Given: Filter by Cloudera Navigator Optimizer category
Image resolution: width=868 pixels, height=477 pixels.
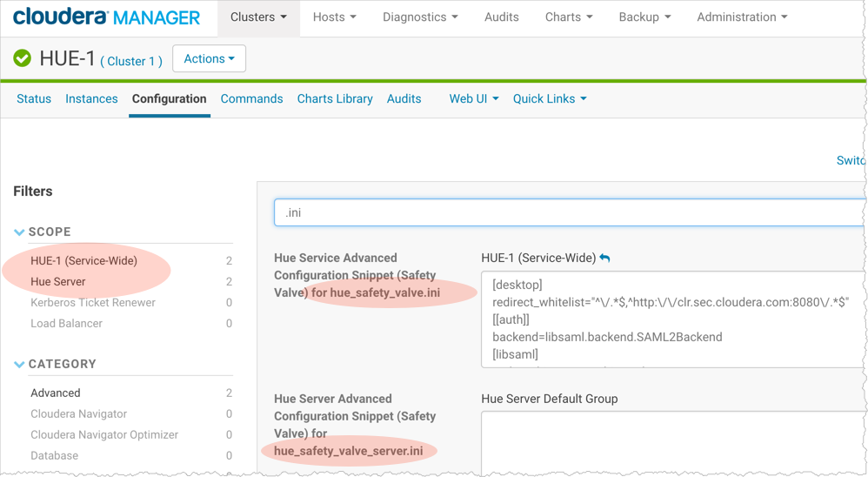Looking at the screenshot, I should point(104,435).
